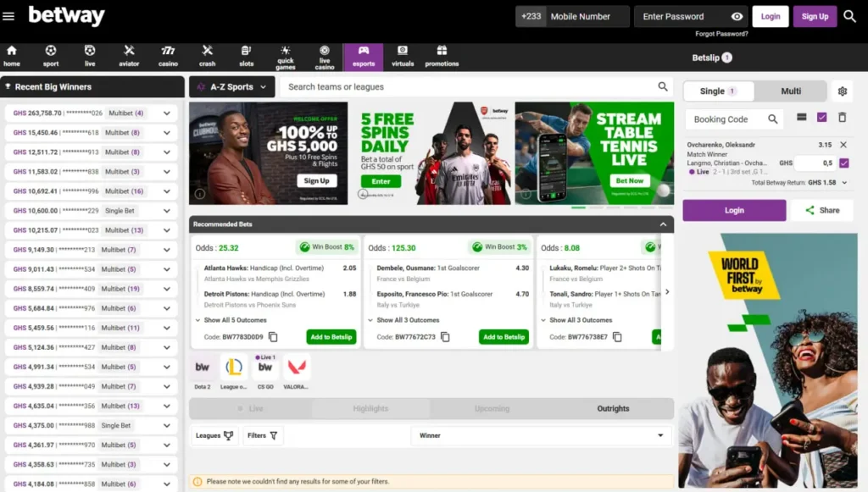Click the purple Sign Up button in header

pos(815,17)
